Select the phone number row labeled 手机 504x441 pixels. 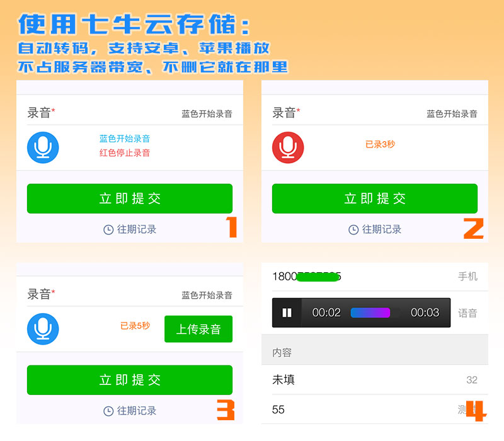pyautogui.click(x=374, y=277)
